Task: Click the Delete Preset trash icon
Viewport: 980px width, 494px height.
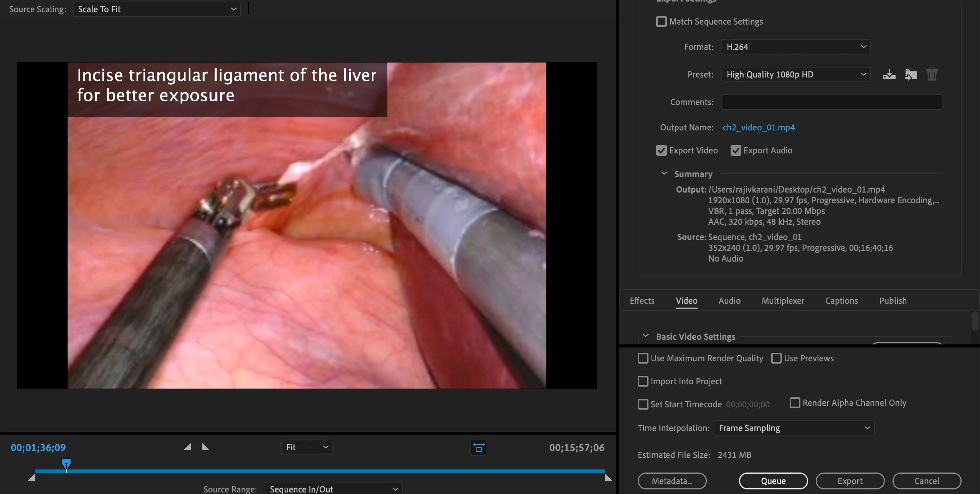Action: click(932, 74)
